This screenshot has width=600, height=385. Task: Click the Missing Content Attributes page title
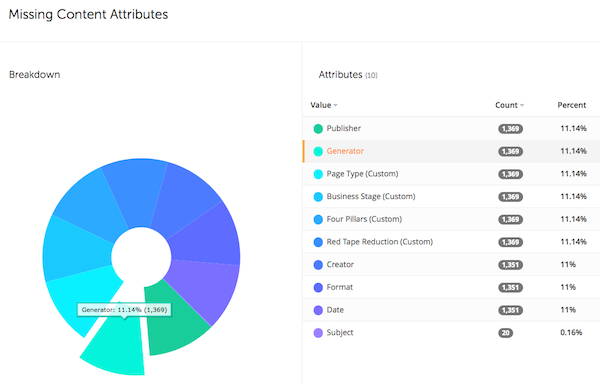pos(88,15)
